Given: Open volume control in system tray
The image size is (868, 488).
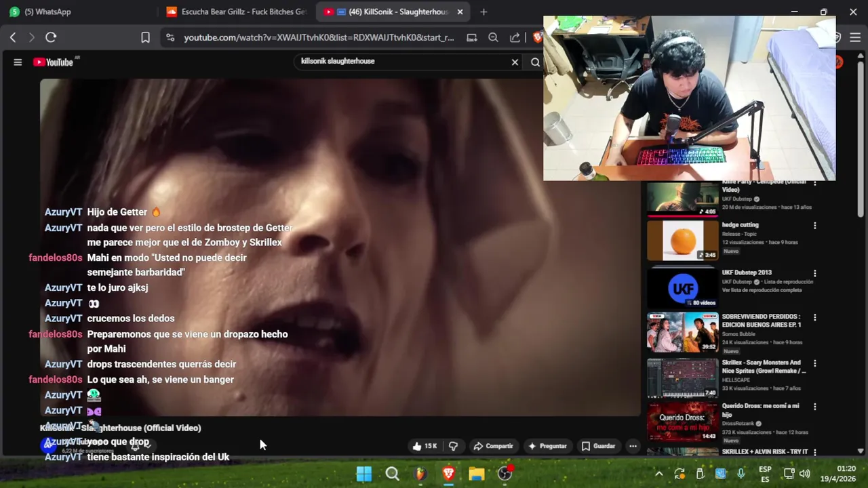Looking at the screenshot, I should [x=805, y=474].
